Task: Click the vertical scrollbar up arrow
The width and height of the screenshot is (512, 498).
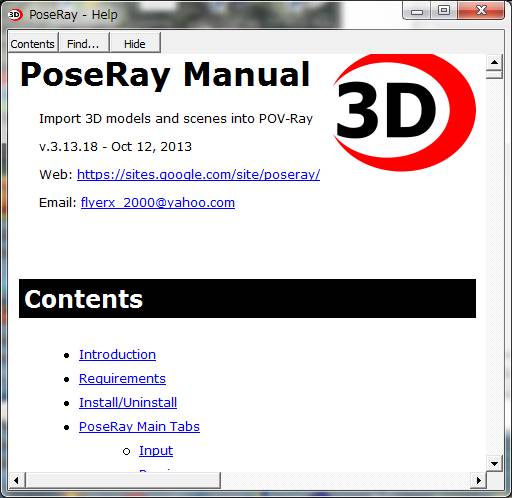Action: 494,62
